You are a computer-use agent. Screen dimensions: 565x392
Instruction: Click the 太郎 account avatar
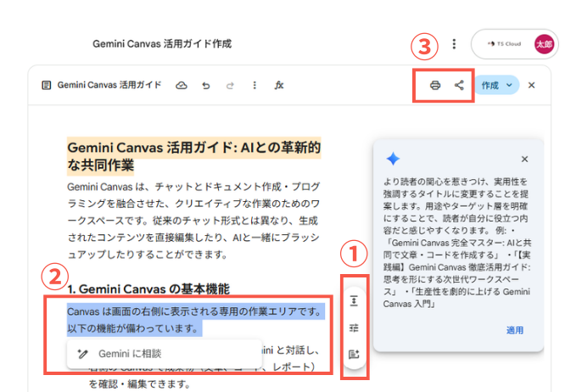click(x=544, y=44)
